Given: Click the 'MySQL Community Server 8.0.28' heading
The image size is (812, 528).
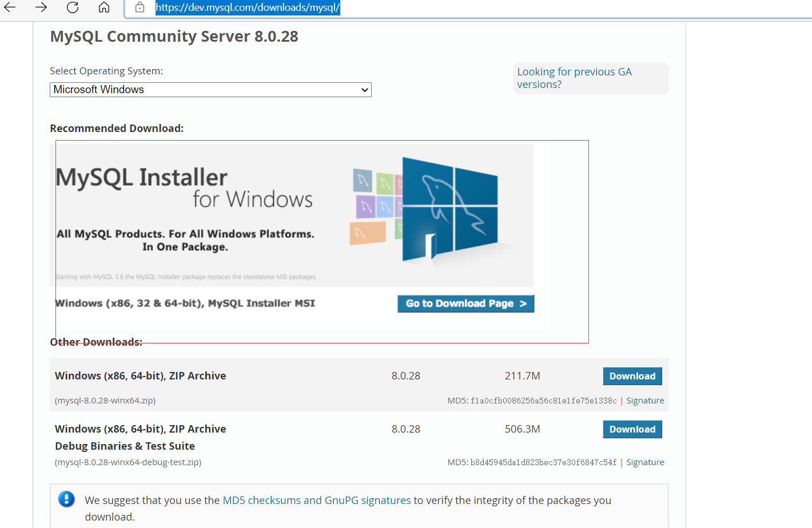Looking at the screenshot, I should (174, 37).
